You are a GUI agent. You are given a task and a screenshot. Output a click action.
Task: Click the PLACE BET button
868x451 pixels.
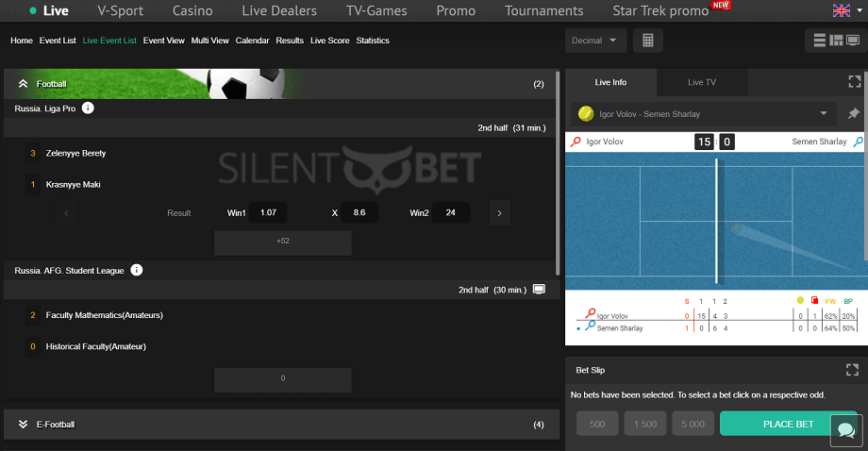pos(789,424)
